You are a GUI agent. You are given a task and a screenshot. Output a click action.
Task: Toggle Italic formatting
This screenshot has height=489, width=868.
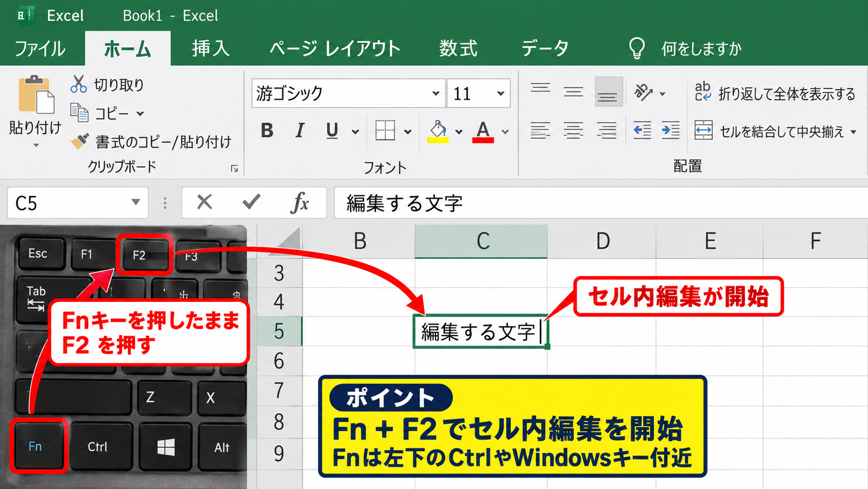coord(300,130)
